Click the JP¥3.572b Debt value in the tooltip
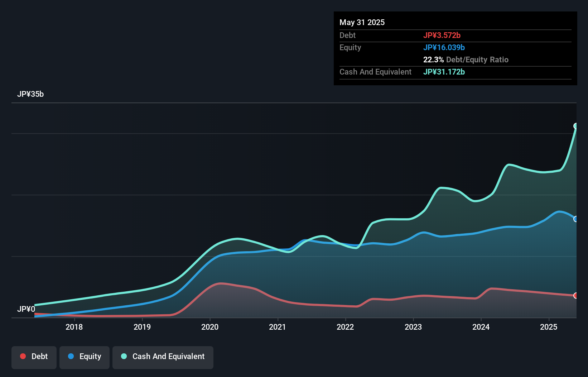 click(x=442, y=35)
